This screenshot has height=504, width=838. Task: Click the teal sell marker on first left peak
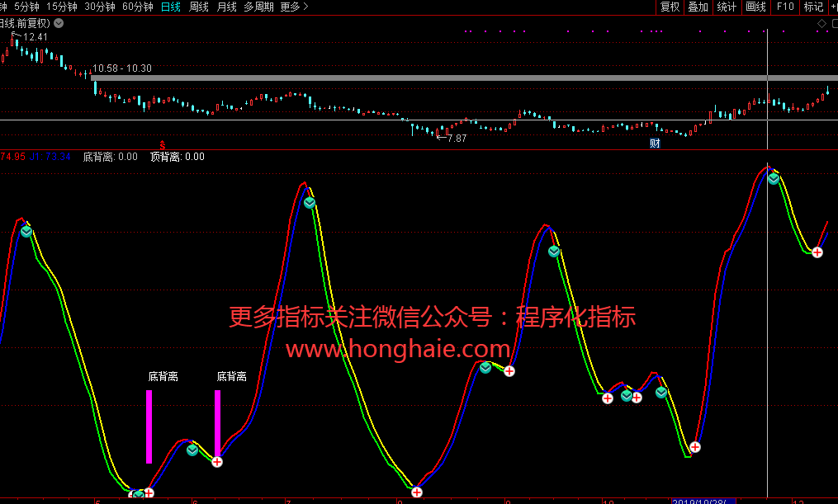pyautogui.click(x=26, y=232)
